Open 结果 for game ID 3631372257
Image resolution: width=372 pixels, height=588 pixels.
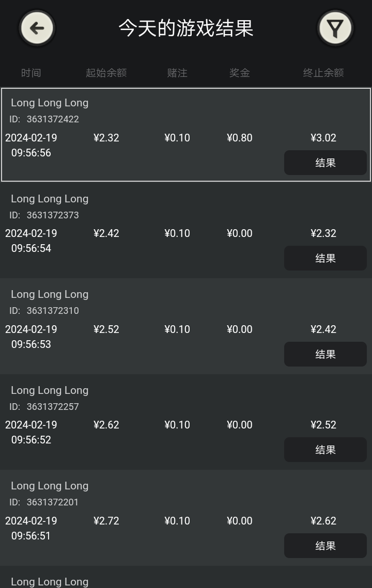click(x=325, y=450)
